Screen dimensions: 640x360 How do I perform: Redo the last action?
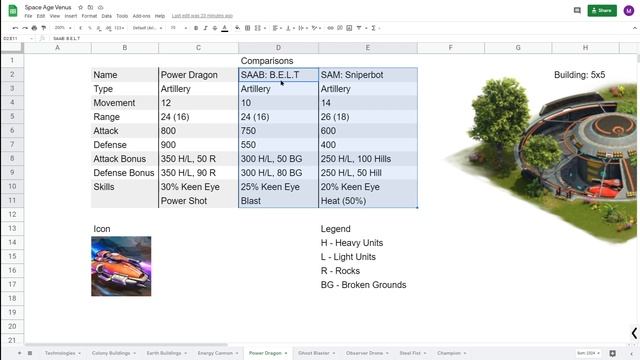click(x=25, y=28)
